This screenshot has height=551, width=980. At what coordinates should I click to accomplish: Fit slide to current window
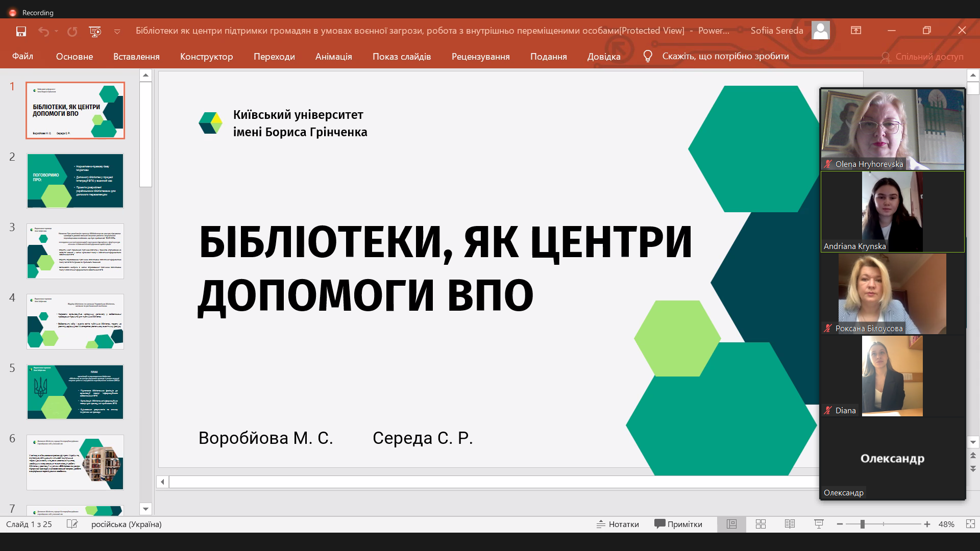tap(970, 524)
